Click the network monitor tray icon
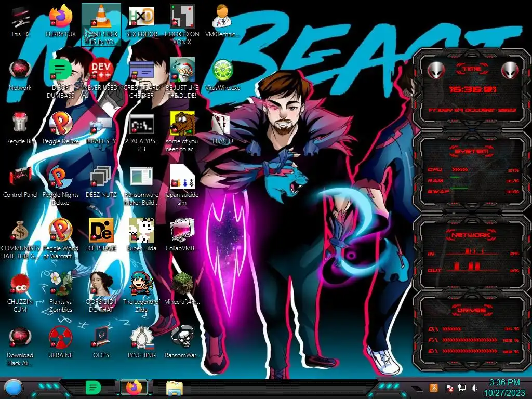Viewport: 532px width, 399px height. (x=461, y=388)
